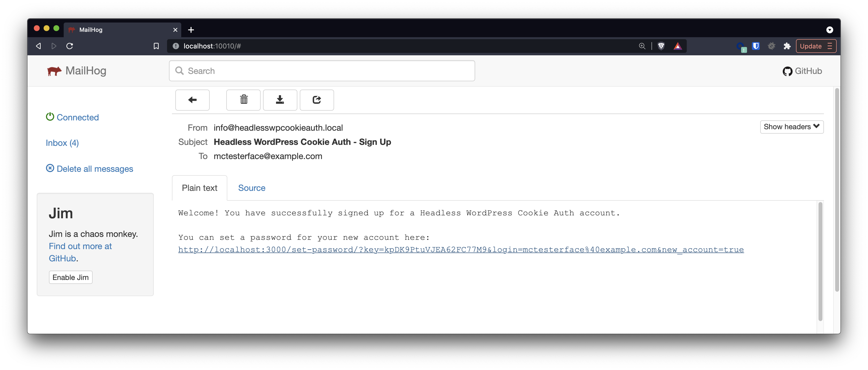Select the back arrow to return to inbox
The image size is (868, 370).
(x=193, y=100)
